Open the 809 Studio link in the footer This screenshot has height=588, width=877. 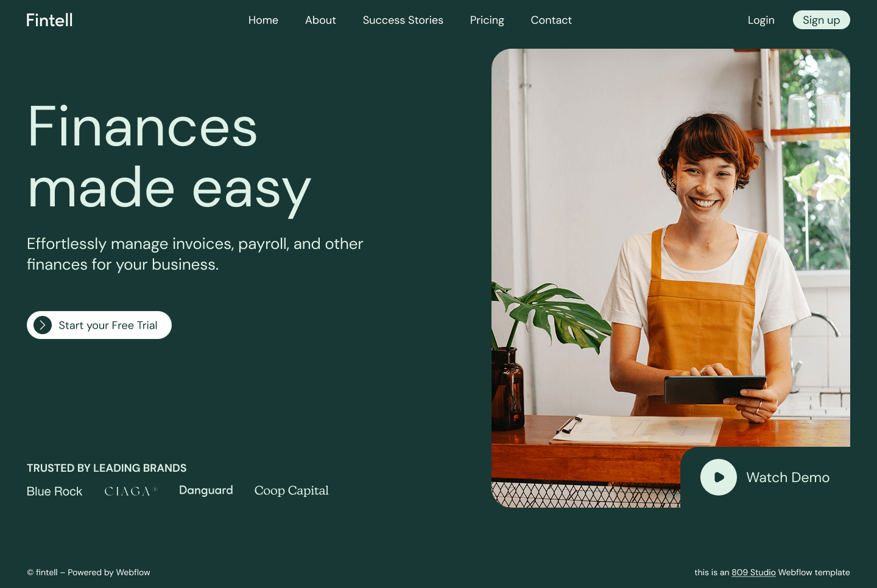click(x=753, y=572)
